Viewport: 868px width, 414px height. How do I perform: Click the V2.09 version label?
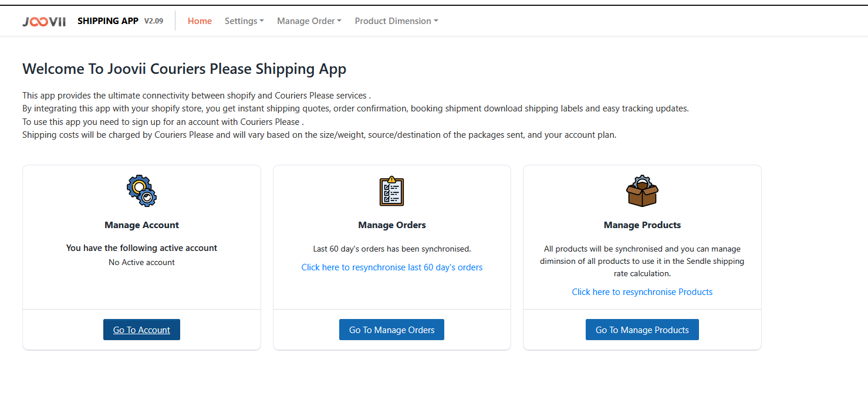(x=154, y=21)
